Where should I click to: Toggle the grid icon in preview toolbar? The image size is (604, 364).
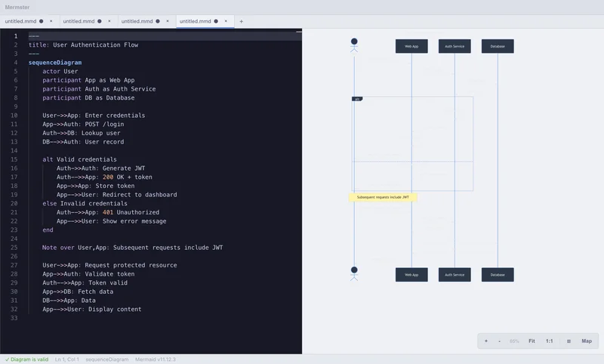coord(569,341)
